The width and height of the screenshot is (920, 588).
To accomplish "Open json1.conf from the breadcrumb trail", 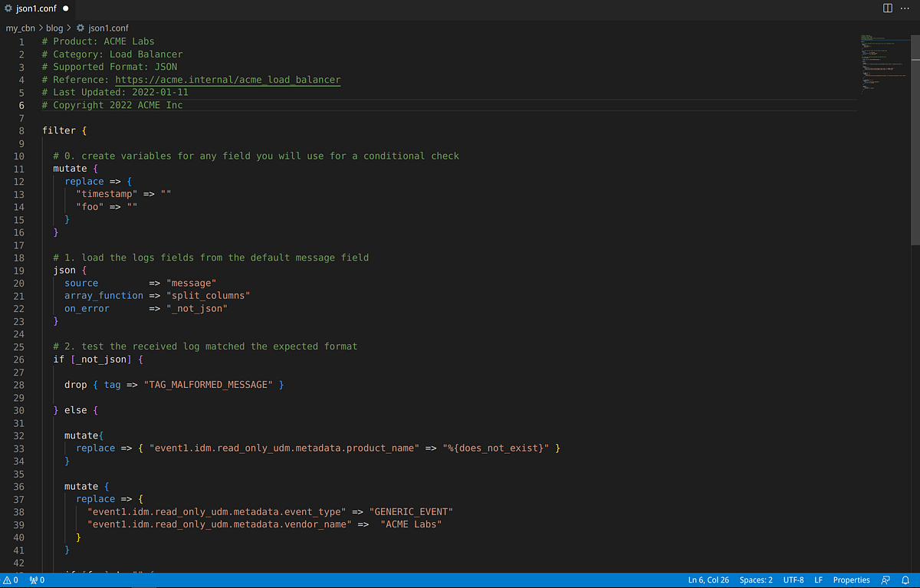I will [107, 28].
